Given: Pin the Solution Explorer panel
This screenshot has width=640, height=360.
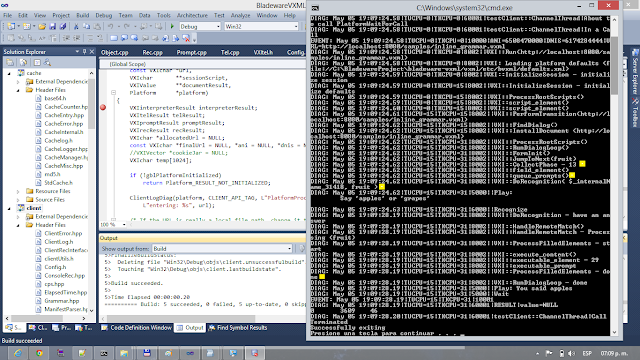Looking at the screenshot, I should [84, 52].
